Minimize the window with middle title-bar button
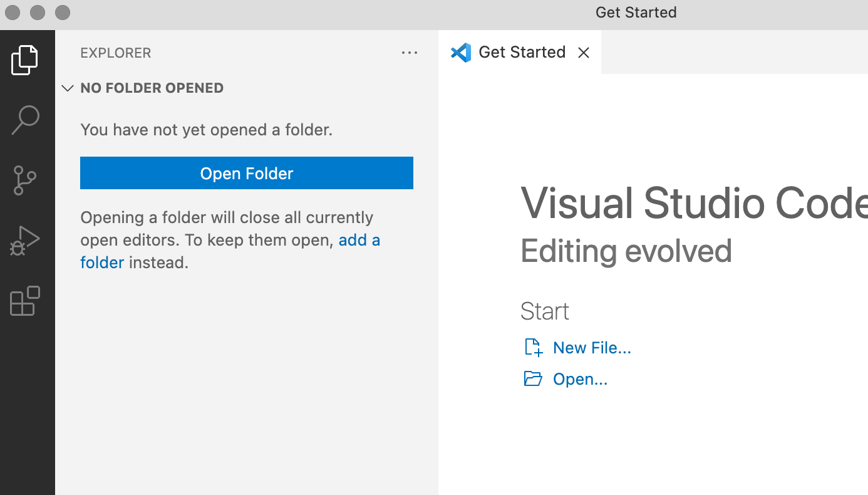 tap(38, 13)
